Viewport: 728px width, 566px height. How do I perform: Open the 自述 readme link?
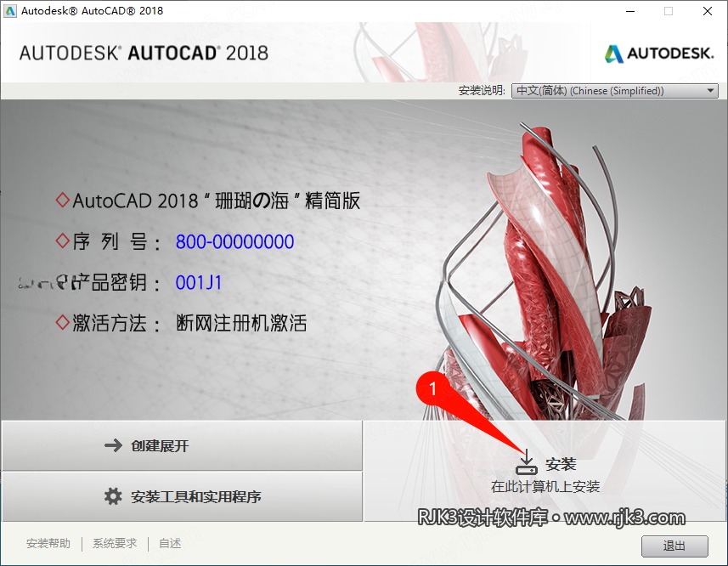170,543
